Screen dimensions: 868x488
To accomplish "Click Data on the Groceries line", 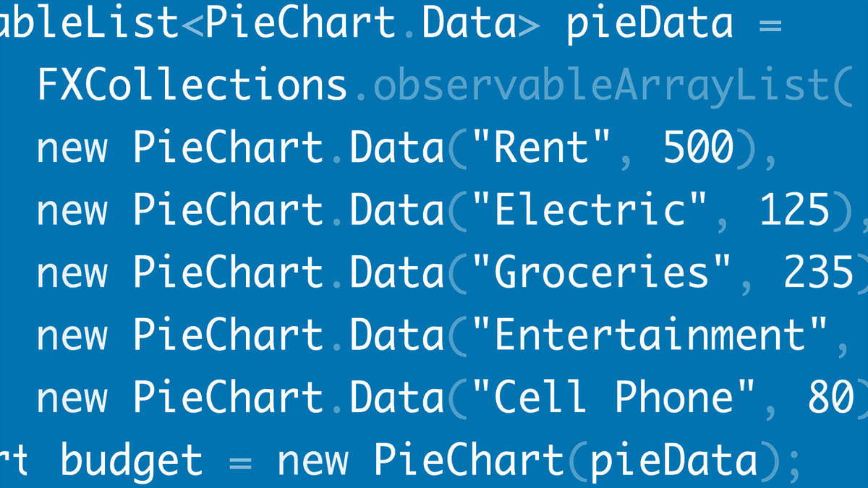I will (397, 273).
